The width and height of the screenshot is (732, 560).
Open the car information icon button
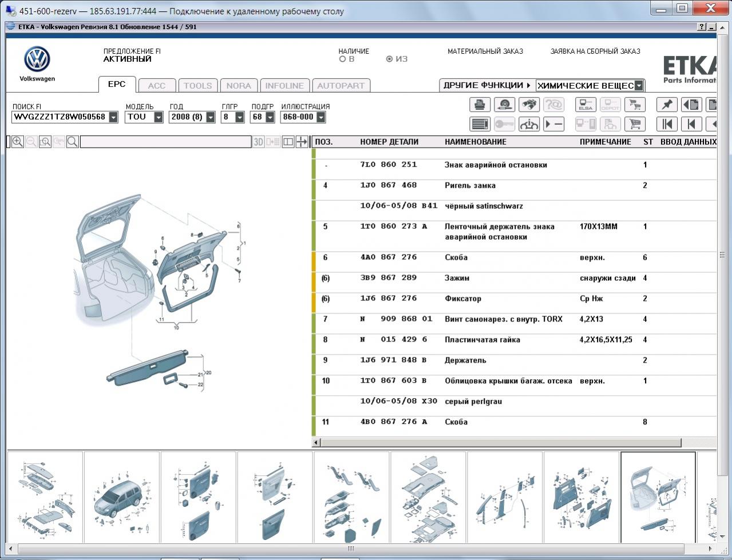pos(529,124)
